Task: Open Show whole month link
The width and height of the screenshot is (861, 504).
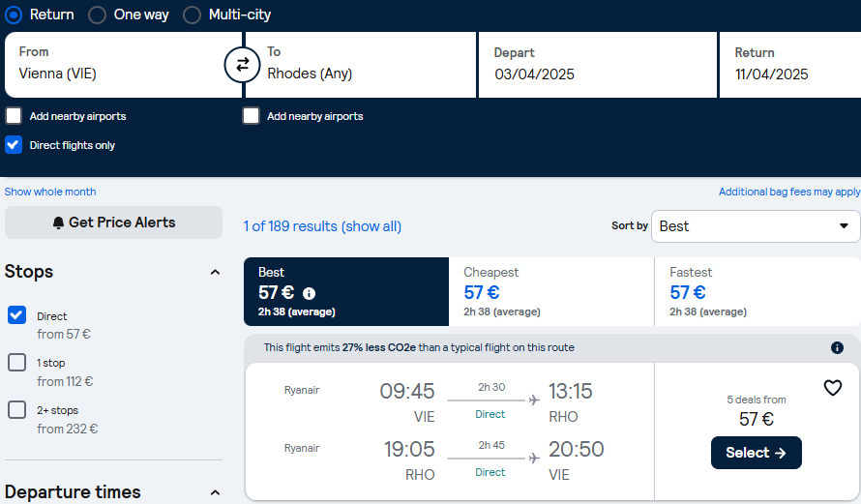Action: [x=50, y=192]
